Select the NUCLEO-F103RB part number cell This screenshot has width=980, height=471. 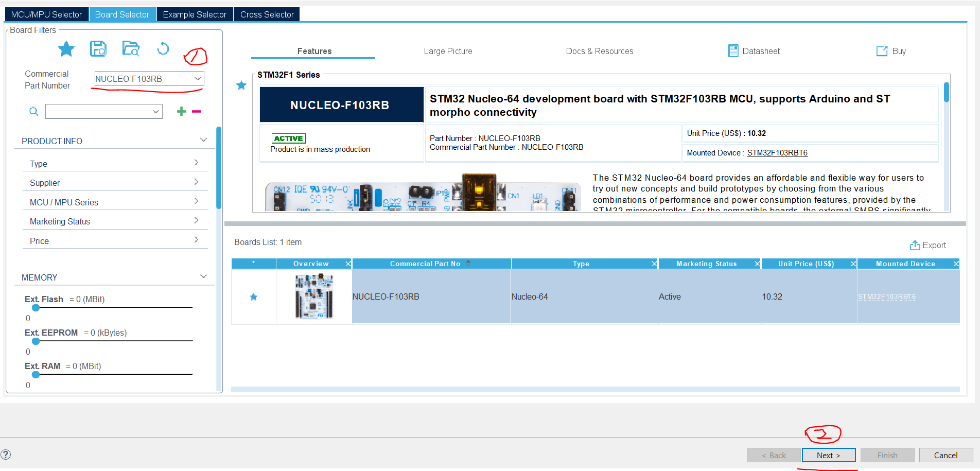[x=431, y=296]
